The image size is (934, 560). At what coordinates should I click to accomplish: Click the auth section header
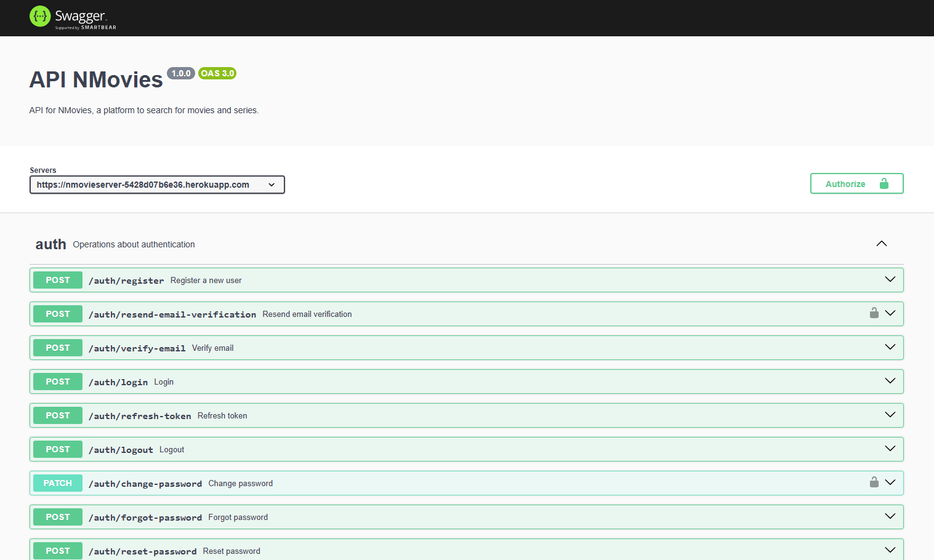tap(50, 244)
